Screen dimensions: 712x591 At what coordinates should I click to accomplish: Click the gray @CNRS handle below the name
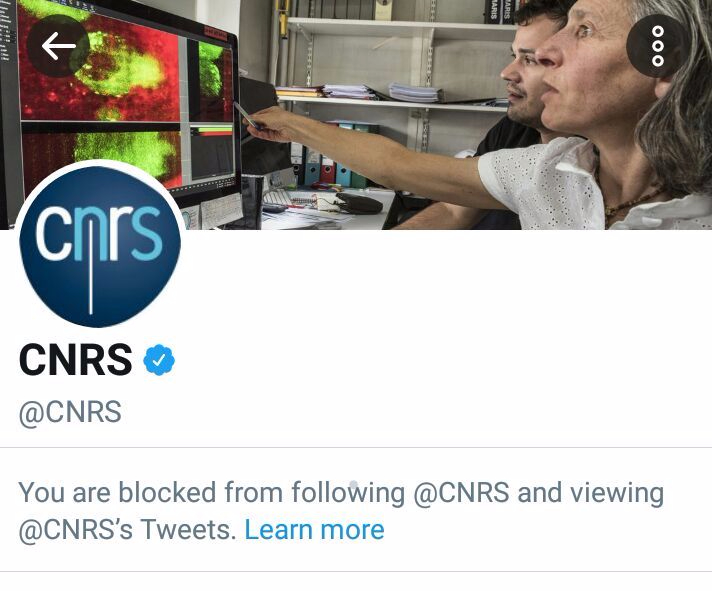click(x=70, y=412)
